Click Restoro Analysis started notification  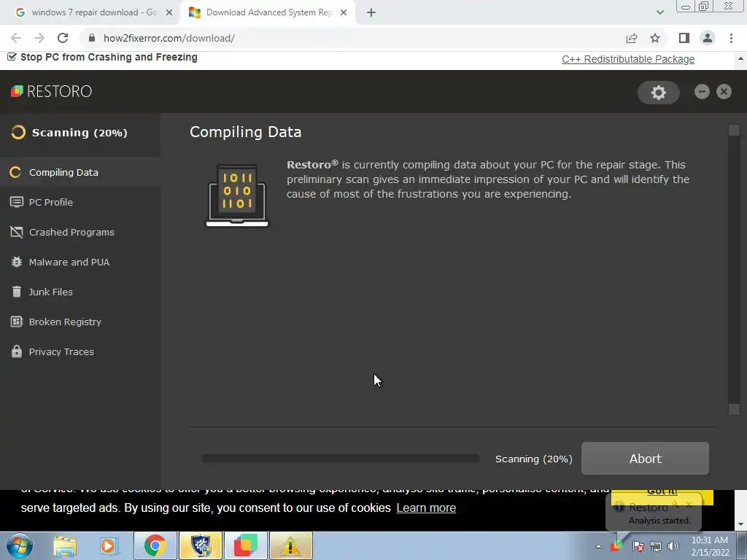(x=654, y=513)
